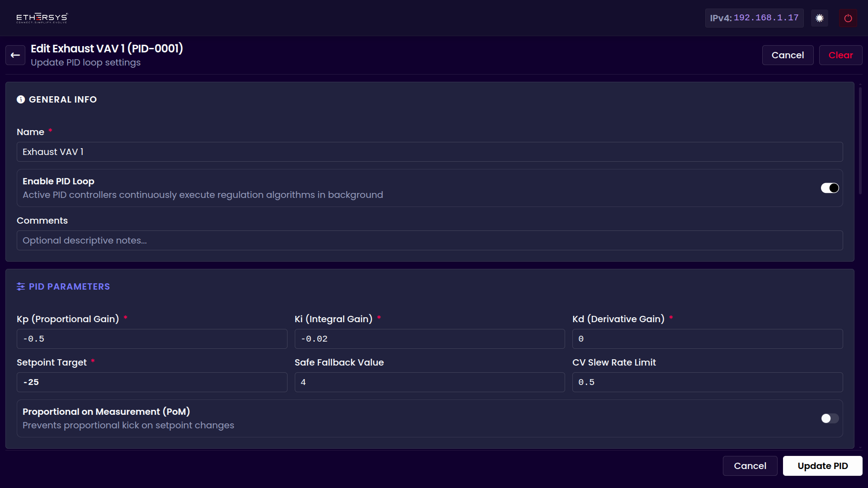Viewport: 868px width, 488px height.
Task: Click the back arrow button
Action: 15,55
